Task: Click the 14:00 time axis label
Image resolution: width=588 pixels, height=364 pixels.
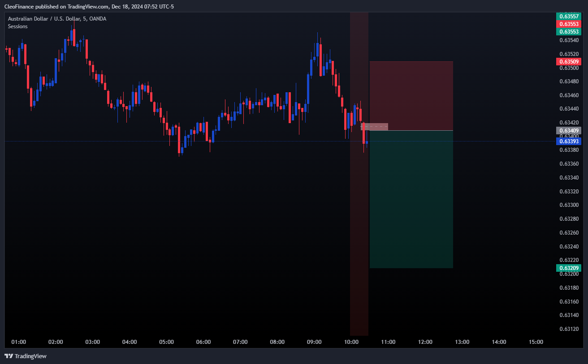Action: 499,342
